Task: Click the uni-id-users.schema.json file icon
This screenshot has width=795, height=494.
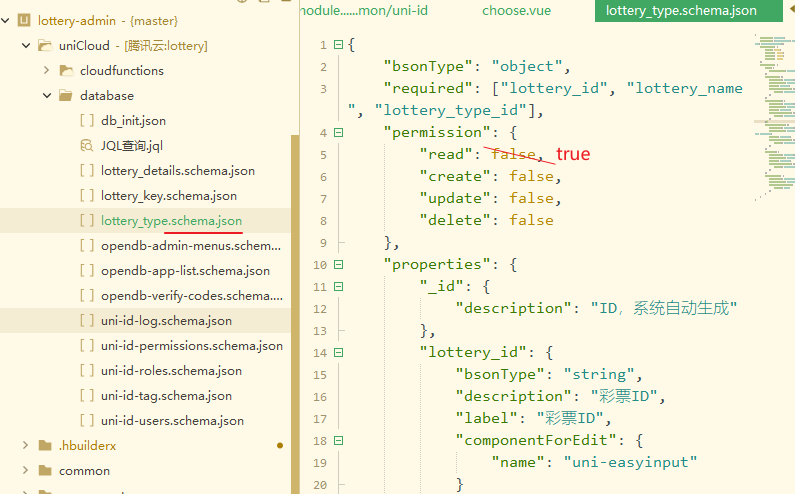Action: 87,420
